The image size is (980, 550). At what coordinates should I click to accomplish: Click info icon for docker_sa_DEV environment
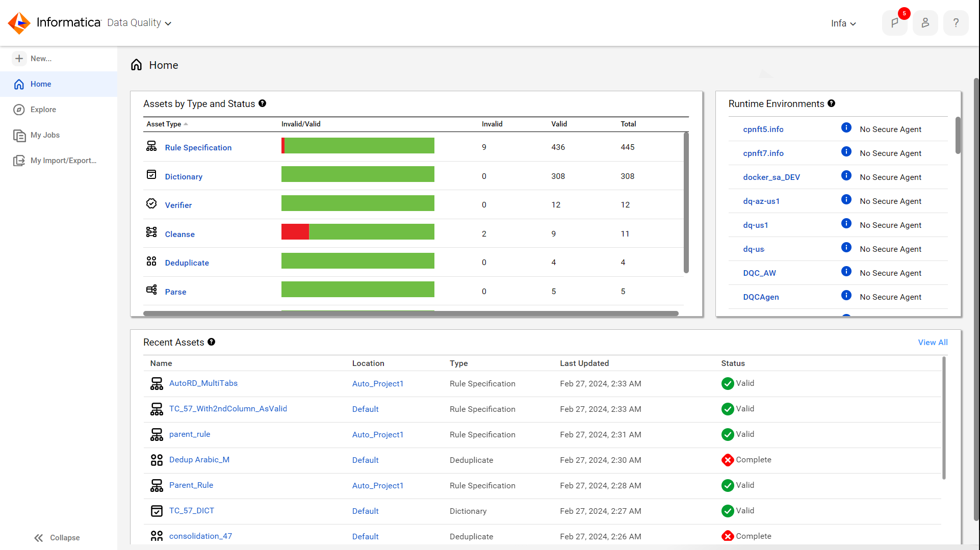[846, 176]
